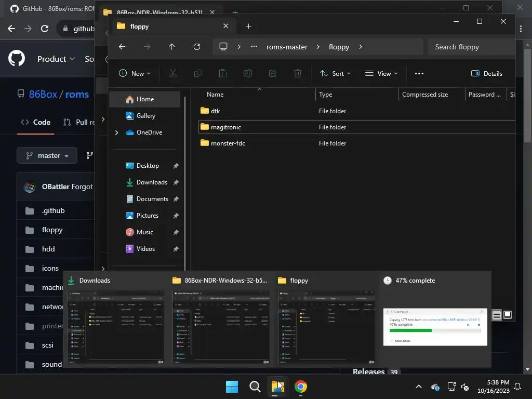The image size is (532, 399).
Task: Click the Back arrow in the floppy Explorer window
Action: (x=122, y=47)
